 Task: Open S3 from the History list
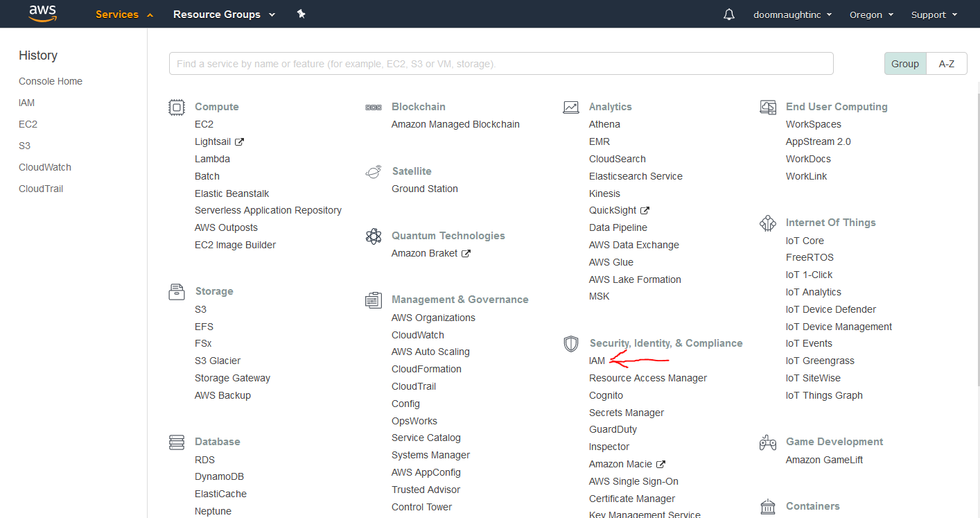[24, 146]
